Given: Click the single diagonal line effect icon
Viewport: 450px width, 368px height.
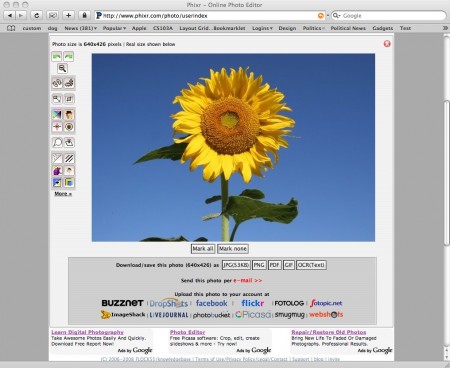Looking at the screenshot, I should click(57, 159).
